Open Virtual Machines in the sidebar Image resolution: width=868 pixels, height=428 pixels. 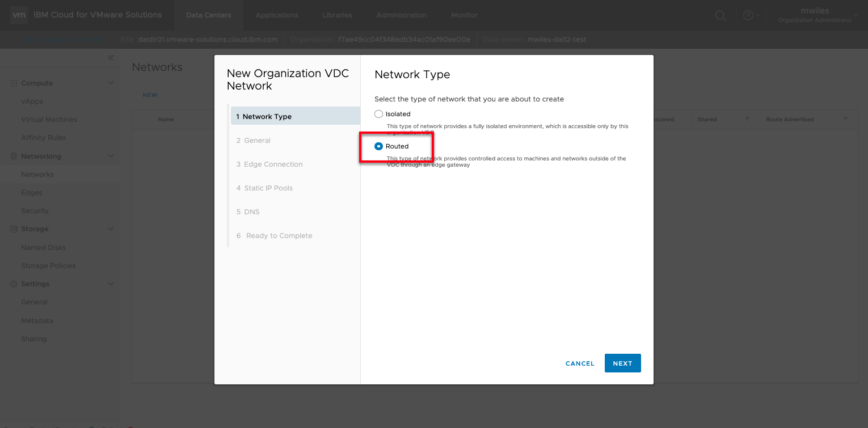pos(49,120)
